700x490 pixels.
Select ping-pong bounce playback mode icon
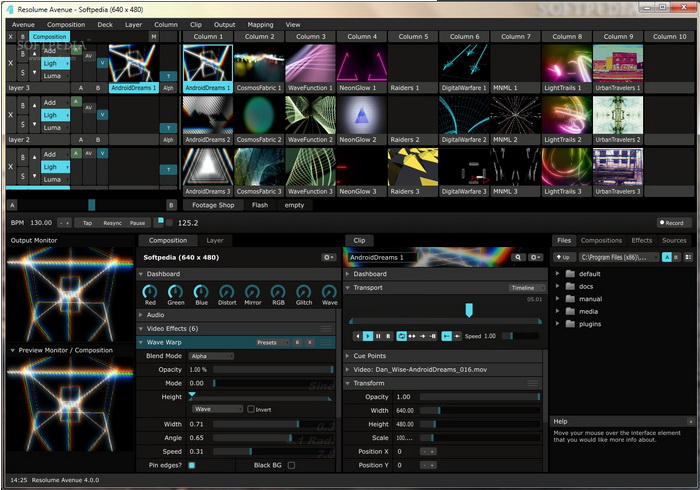pos(412,336)
